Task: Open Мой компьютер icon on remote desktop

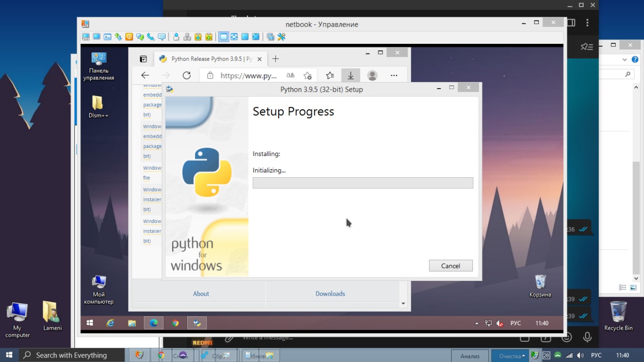Action: point(99,289)
